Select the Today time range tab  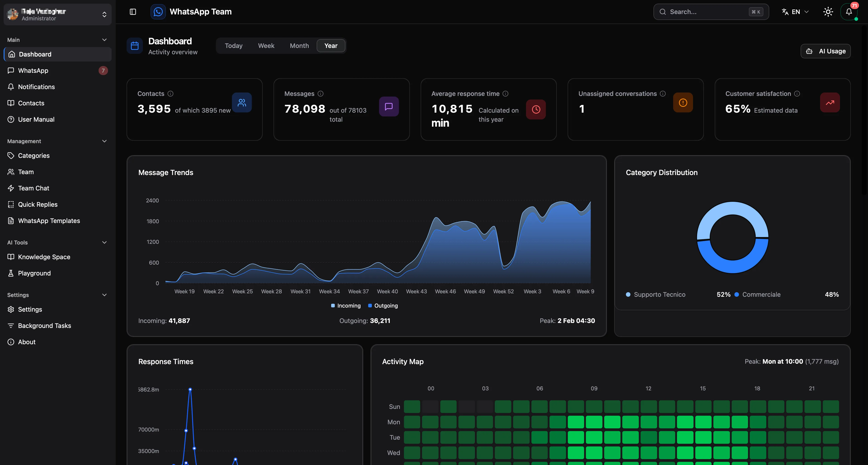coord(234,45)
